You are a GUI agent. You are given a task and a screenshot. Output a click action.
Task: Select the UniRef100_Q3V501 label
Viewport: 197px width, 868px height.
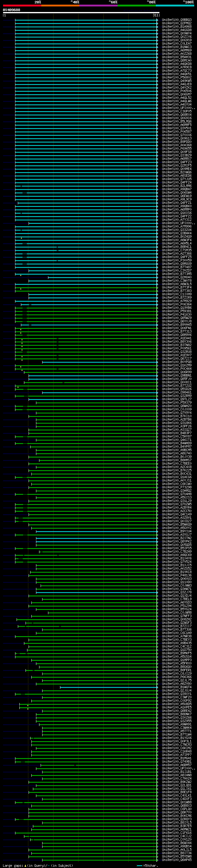pos(176,128)
